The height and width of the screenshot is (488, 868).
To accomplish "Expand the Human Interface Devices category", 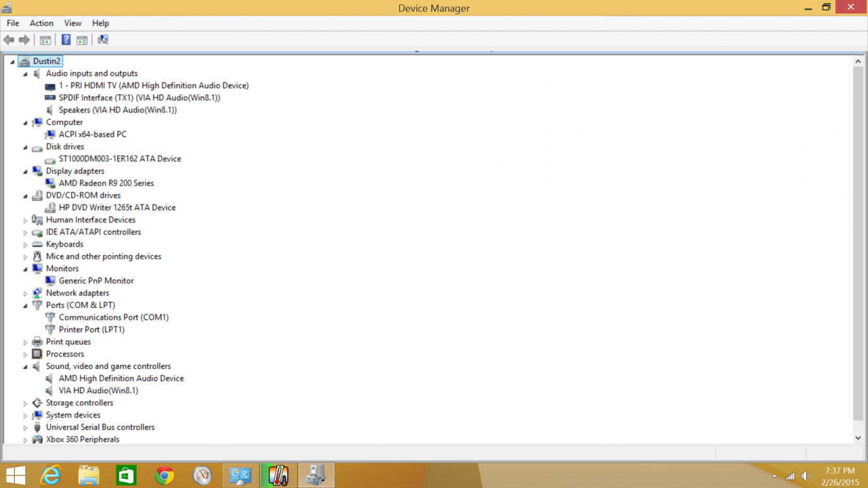I will point(25,221).
